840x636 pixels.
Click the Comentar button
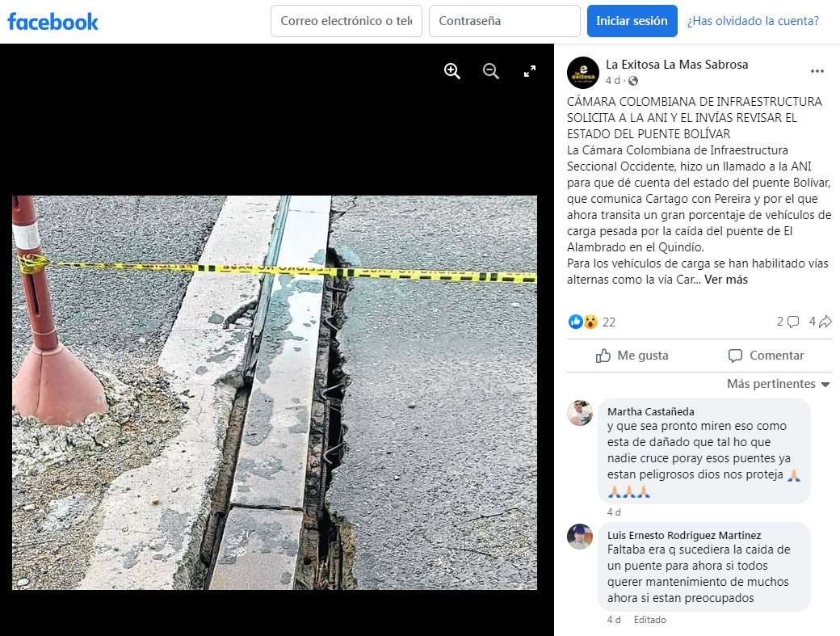pyautogui.click(x=766, y=356)
